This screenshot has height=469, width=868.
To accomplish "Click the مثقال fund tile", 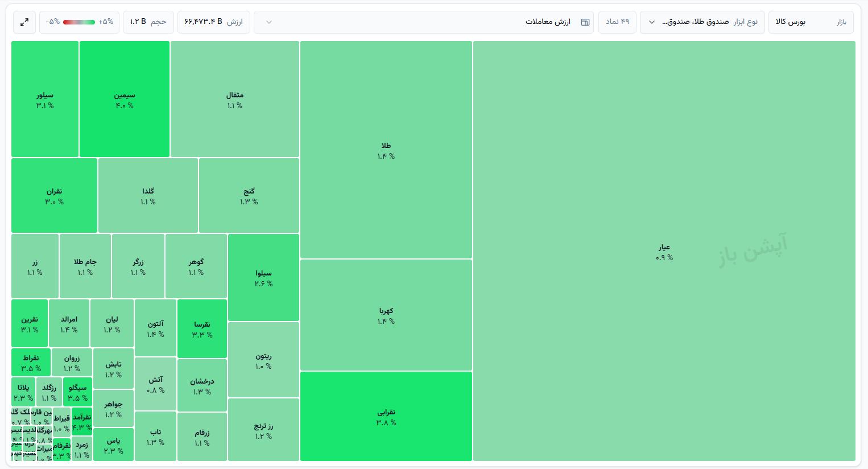I will pyautogui.click(x=235, y=99).
